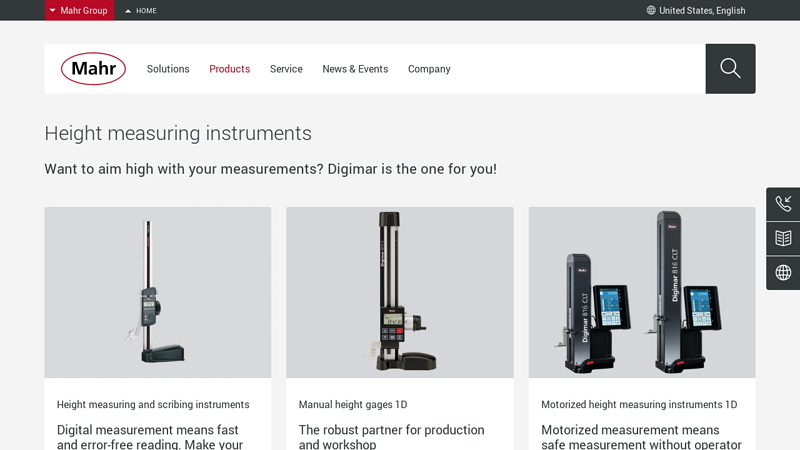Open the height and scribing instrument image
This screenshot has height=450, width=800.
click(158, 292)
